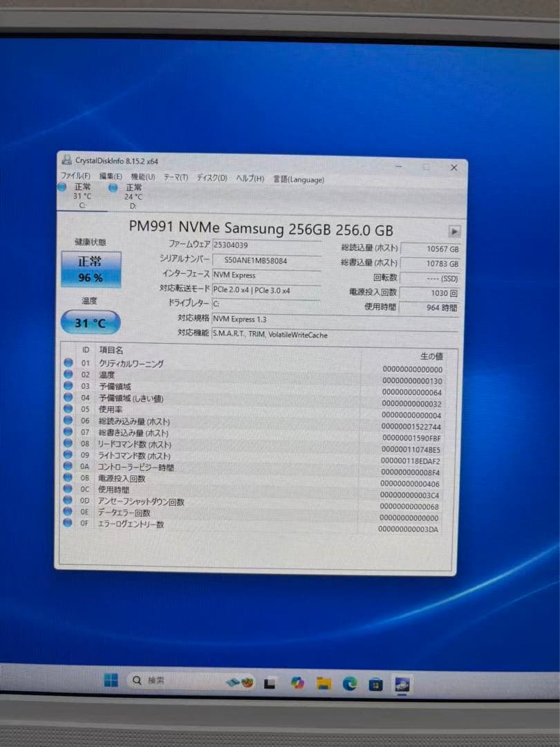Click the status dot beside 使用時間
Viewport: 560px width, 747px height.
click(x=67, y=489)
